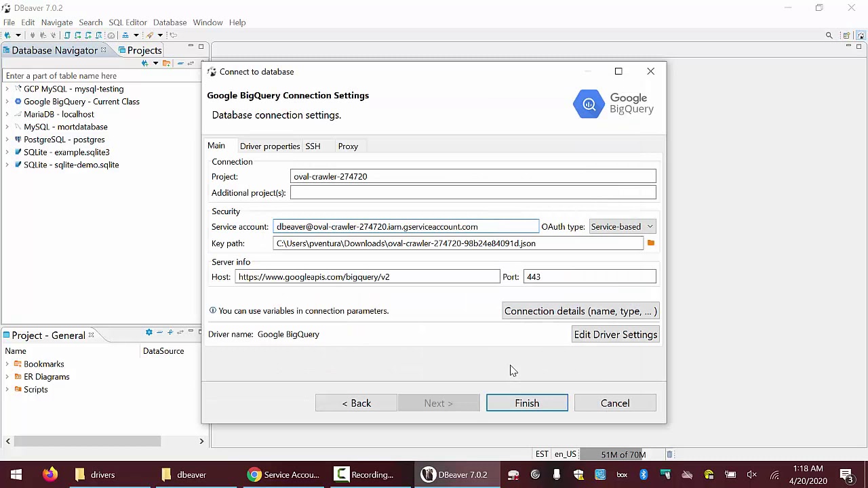Click the Service account field
868x488 pixels.
click(x=406, y=226)
